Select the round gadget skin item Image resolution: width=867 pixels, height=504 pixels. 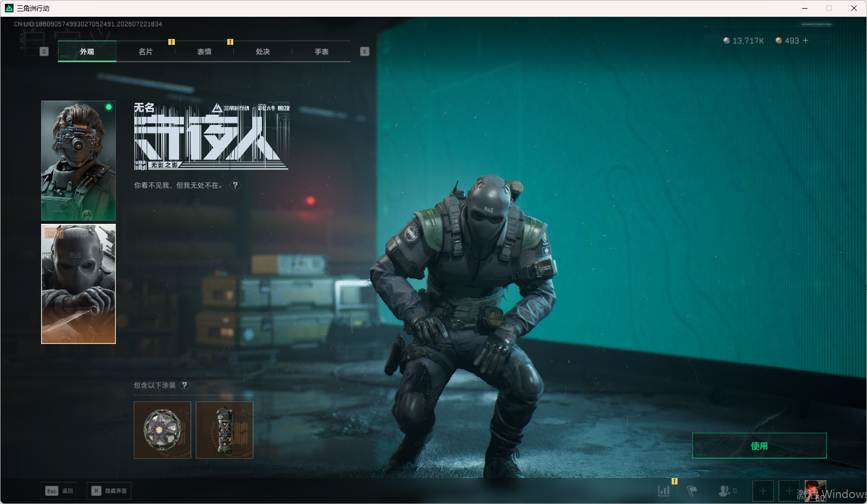coord(162,430)
